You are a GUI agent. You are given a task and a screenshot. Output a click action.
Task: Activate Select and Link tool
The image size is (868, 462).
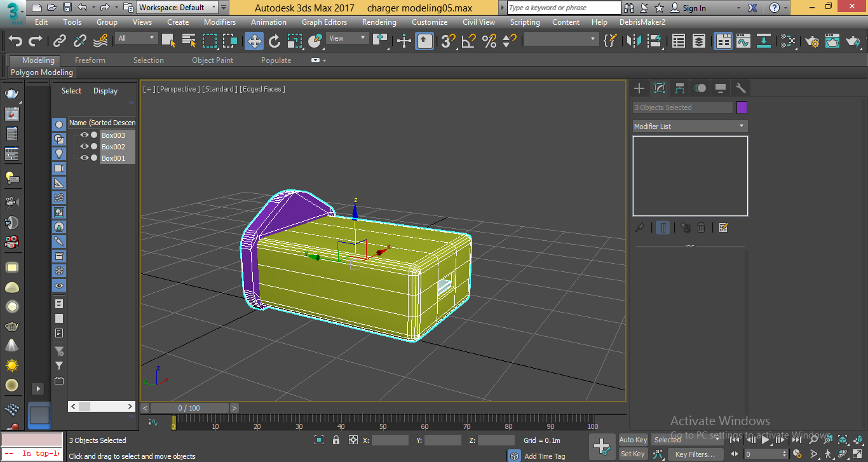(x=60, y=41)
